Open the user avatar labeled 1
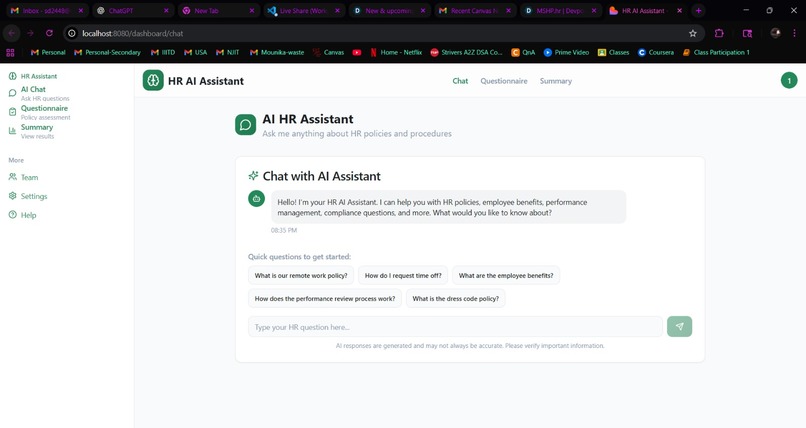Viewport: 806px width, 428px height. click(x=789, y=80)
